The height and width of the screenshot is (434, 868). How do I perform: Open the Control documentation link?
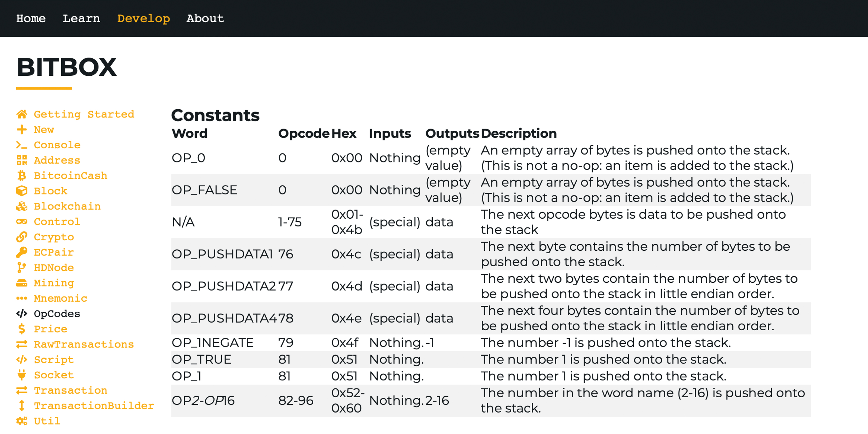click(57, 222)
